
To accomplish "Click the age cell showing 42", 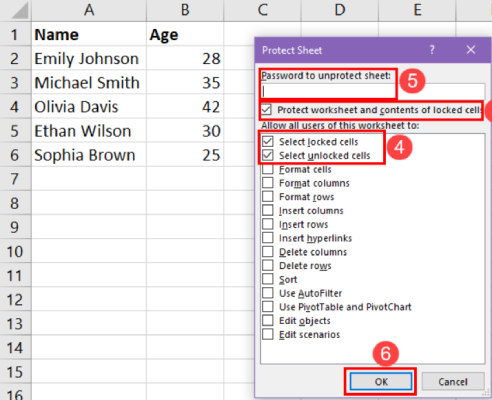I will click(x=185, y=107).
